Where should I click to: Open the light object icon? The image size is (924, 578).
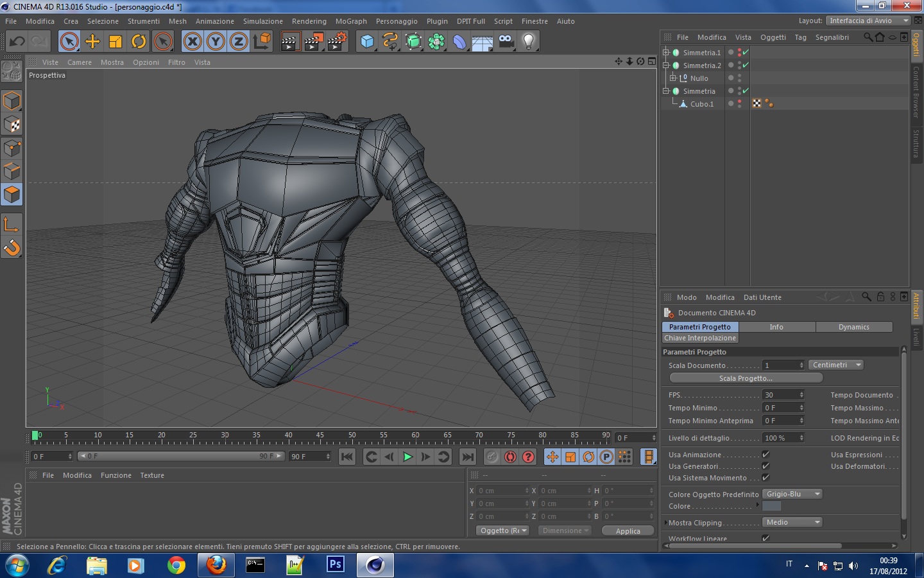(528, 42)
